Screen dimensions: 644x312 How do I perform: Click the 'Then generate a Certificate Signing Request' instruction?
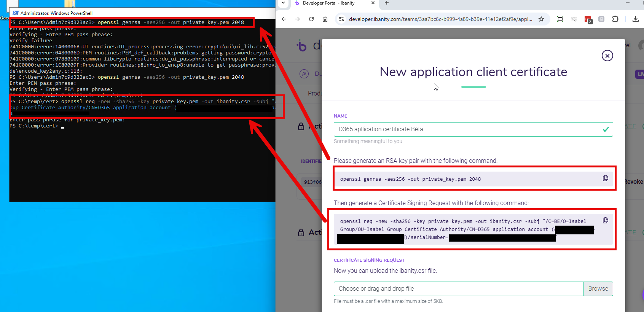[x=431, y=203]
